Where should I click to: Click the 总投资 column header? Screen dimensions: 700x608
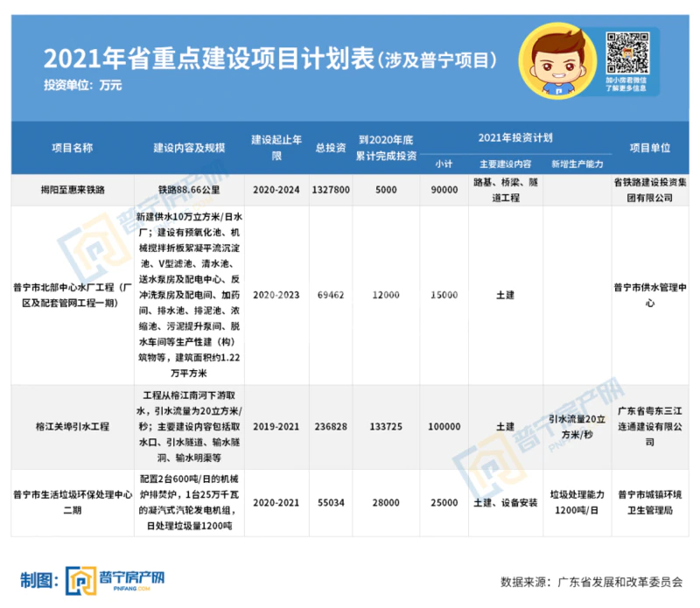[x=330, y=148]
